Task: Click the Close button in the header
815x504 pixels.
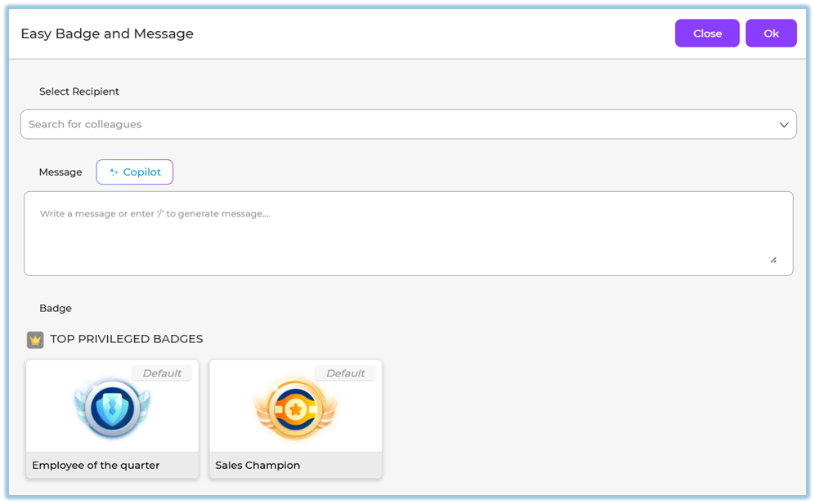Action: click(x=706, y=33)
